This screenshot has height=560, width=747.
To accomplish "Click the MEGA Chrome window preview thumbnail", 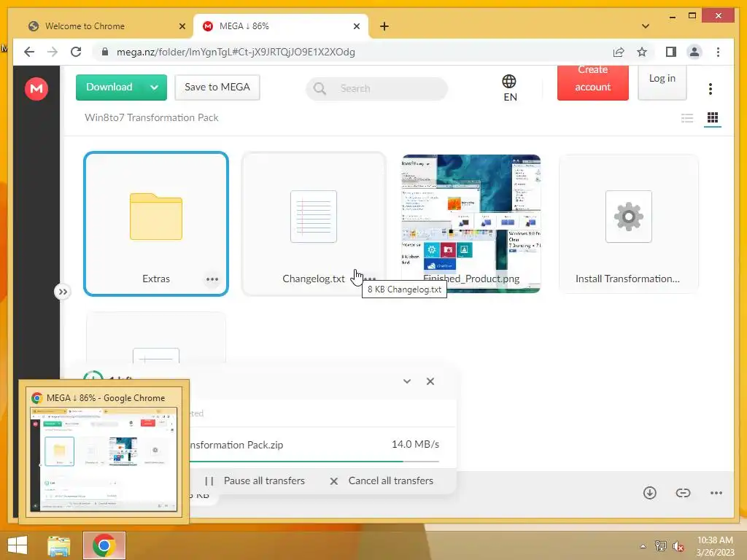I will [104, 459].
